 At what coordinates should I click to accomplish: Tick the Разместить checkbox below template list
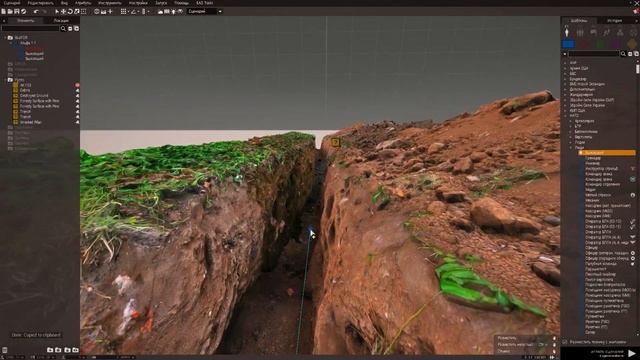565,342
